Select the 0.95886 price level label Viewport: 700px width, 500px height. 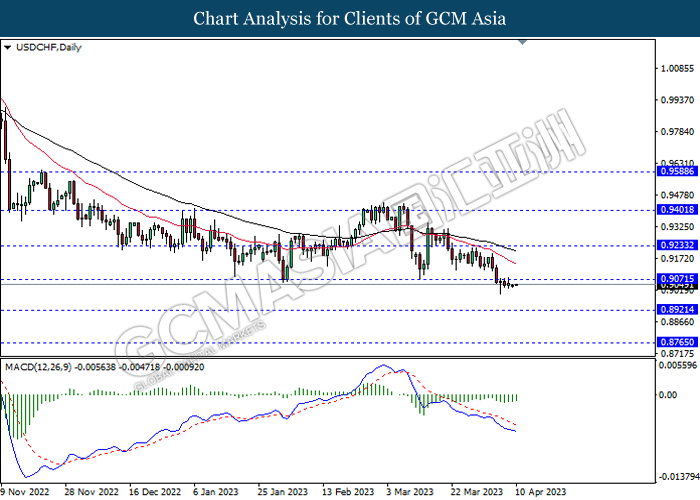(x=678, y=171)
